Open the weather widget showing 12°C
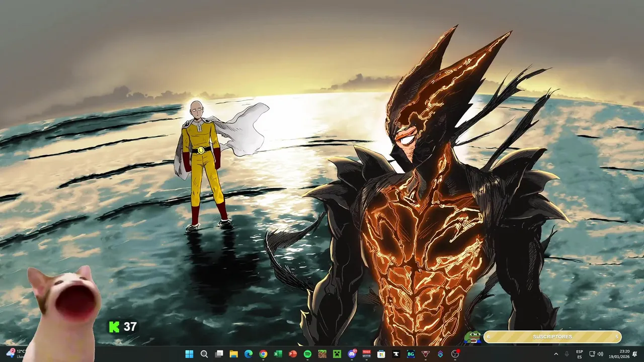The image size is (644, 362). (15, 354)
